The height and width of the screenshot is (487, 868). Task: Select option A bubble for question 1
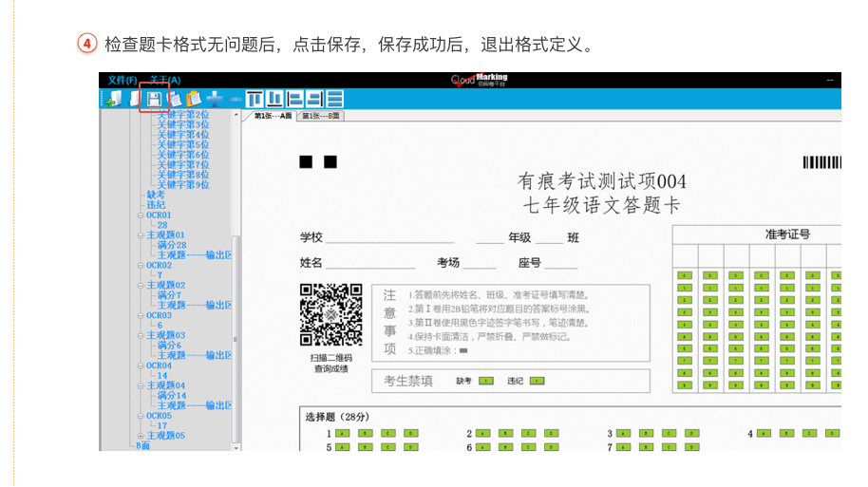pyautogui.click(x=342, y=434)
